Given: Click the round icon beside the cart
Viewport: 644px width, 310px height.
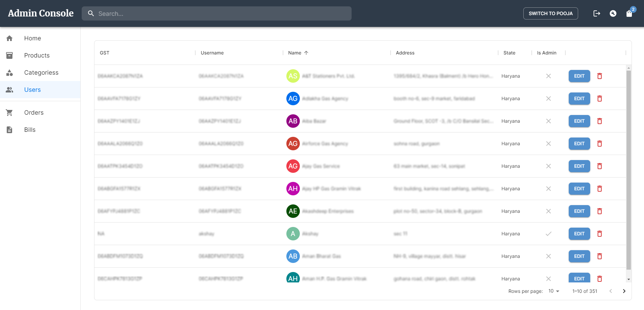Looking at the screenshot, I should point(613,13).
